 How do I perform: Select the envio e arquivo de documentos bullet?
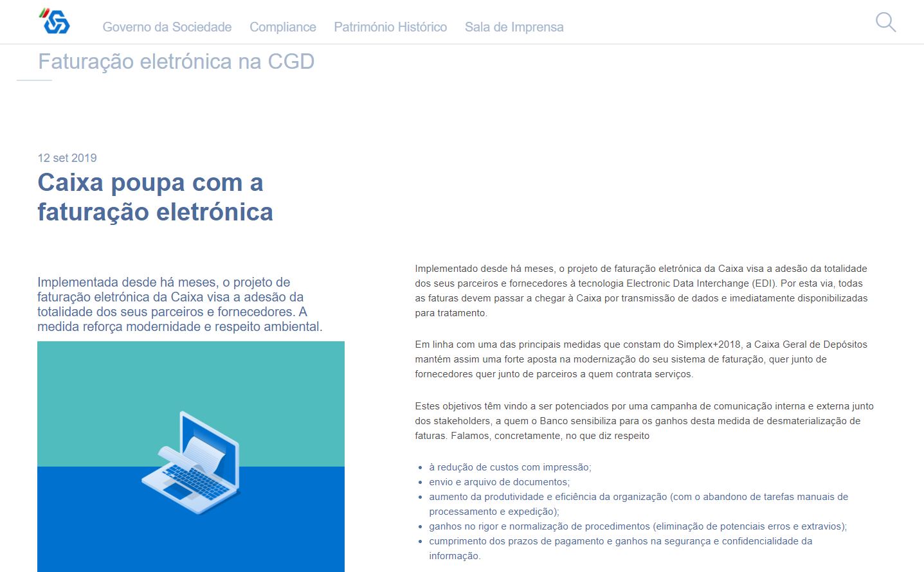point(499,482)
